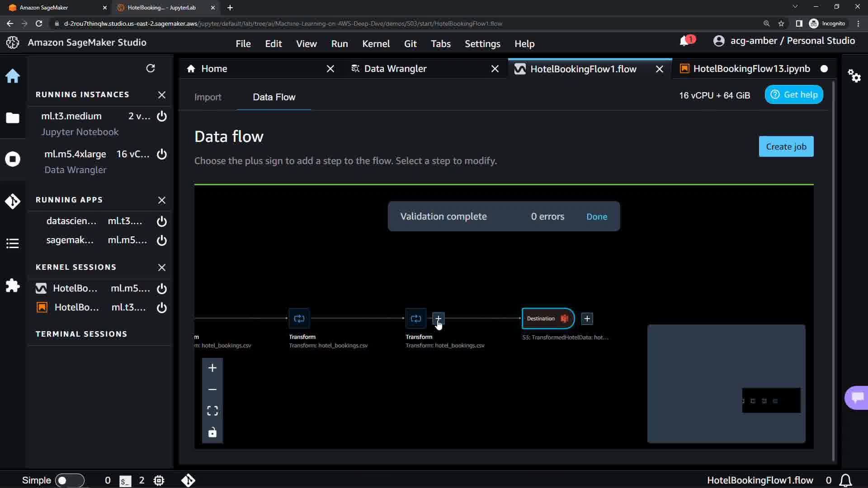Open table of contents list icon
This screenshot has height=488, width=868.
[x=13, y=244]
